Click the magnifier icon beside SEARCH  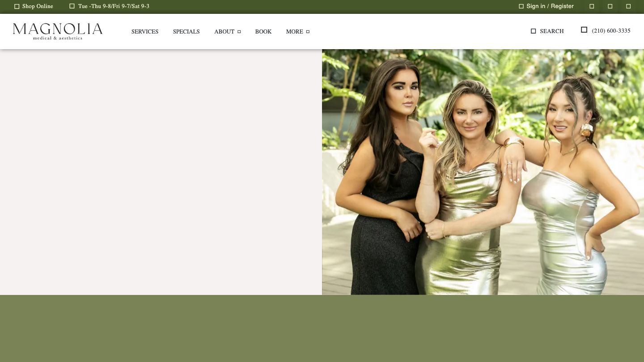click(x=534, y=31)
